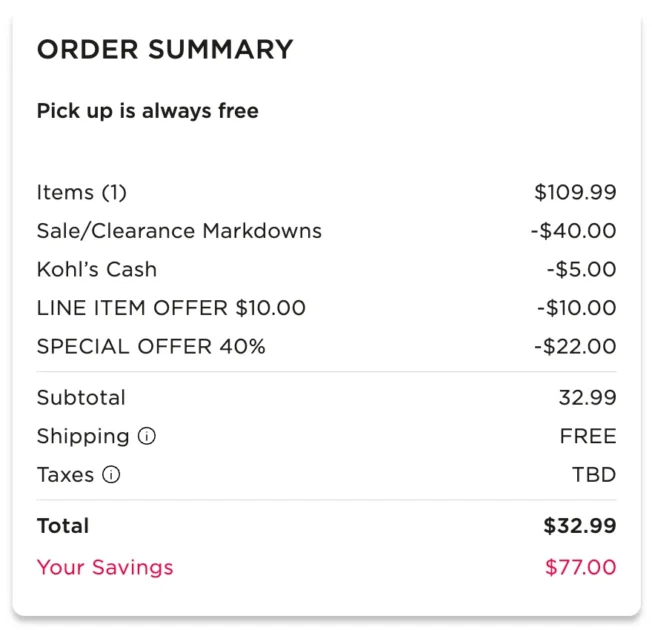Click the 32.99 subtotal value
652x630 pixels.
point(587,398)
